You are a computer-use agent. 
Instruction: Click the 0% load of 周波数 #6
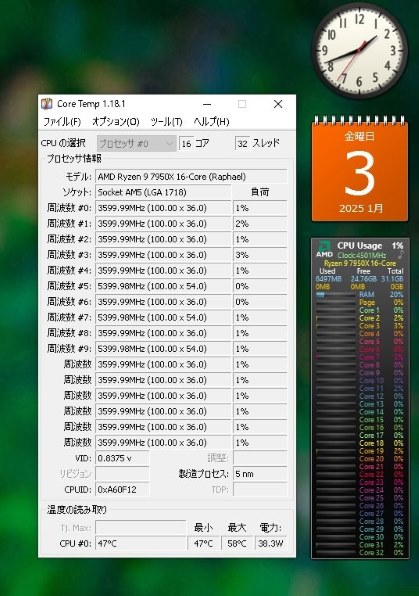(x=260, y=302)
